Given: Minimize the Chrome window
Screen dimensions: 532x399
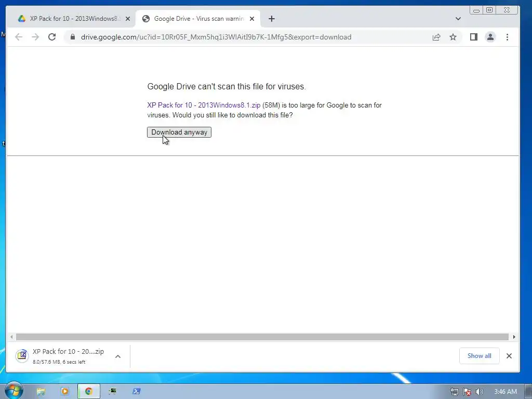Looking at the screenshot, I should pos(476,10).
